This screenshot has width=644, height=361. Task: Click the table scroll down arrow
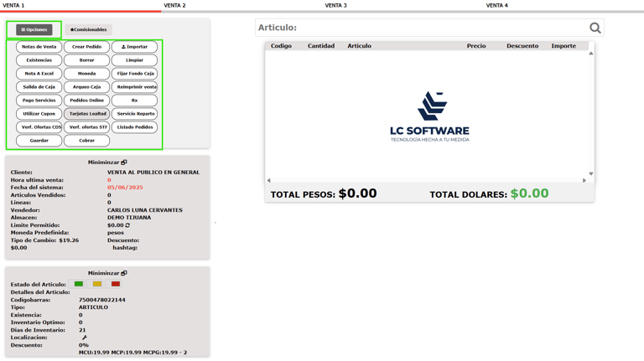click(591, 174)
